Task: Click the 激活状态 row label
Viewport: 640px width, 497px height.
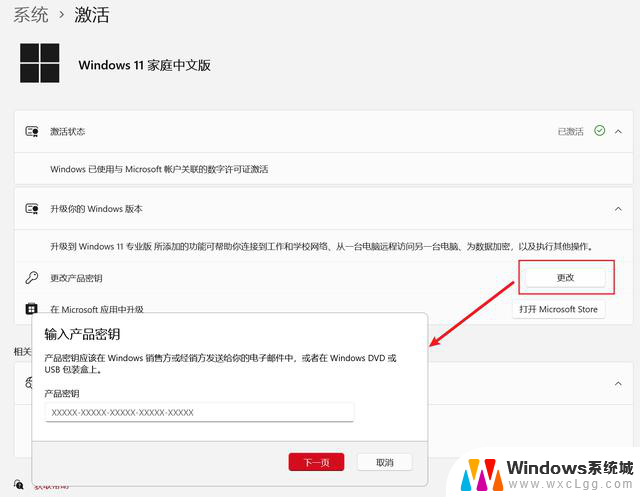Action: coord(68,131)
